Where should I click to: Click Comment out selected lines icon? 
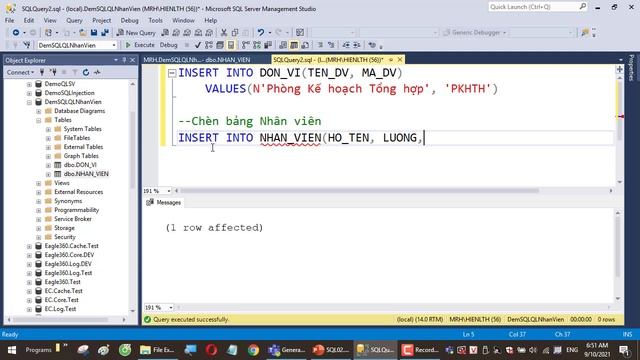320,45
